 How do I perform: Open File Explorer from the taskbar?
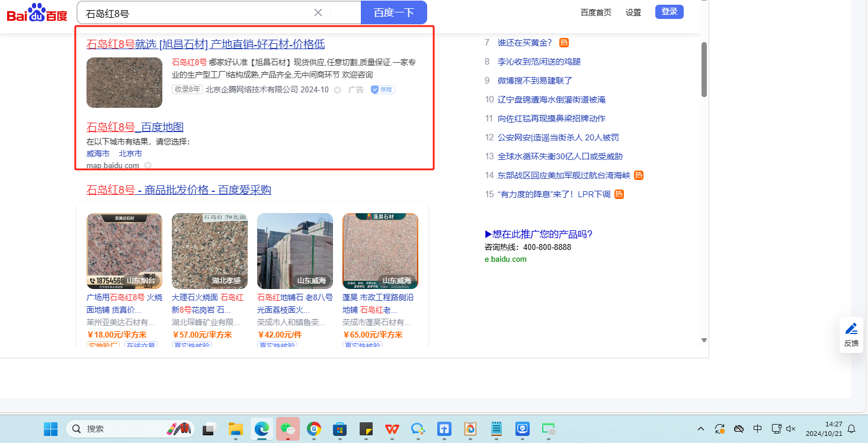pos(236,429)
